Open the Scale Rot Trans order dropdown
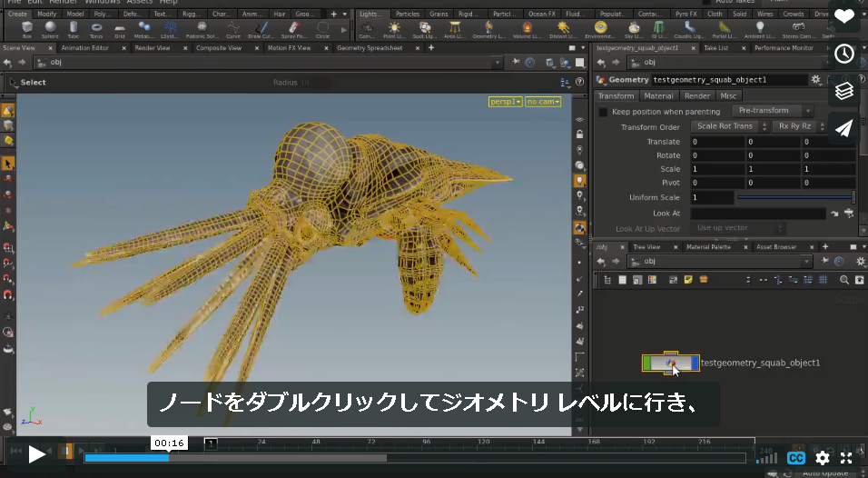868x478 pixels. (730, 126)
